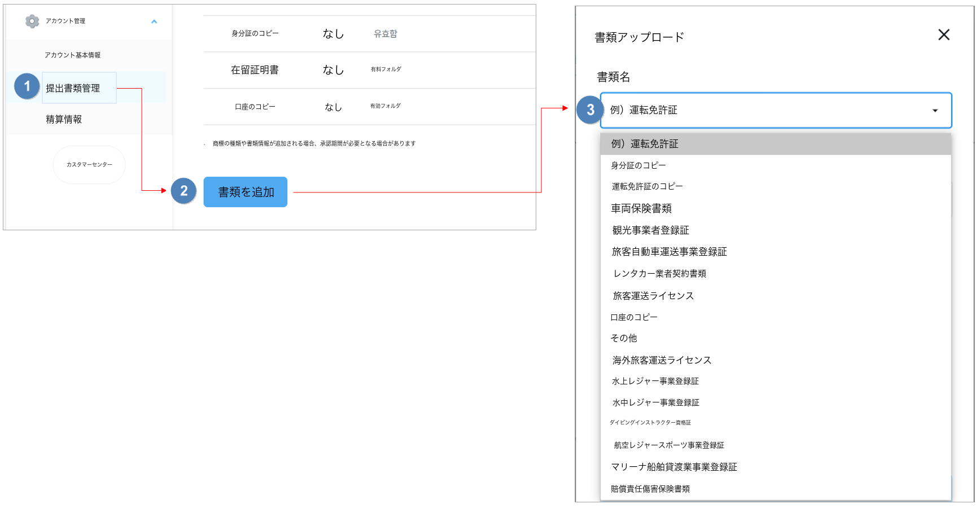Viewport: 980px width, 508px height.
Task: Choose 水中レジャー事業登録証 option
Action: 776,402
